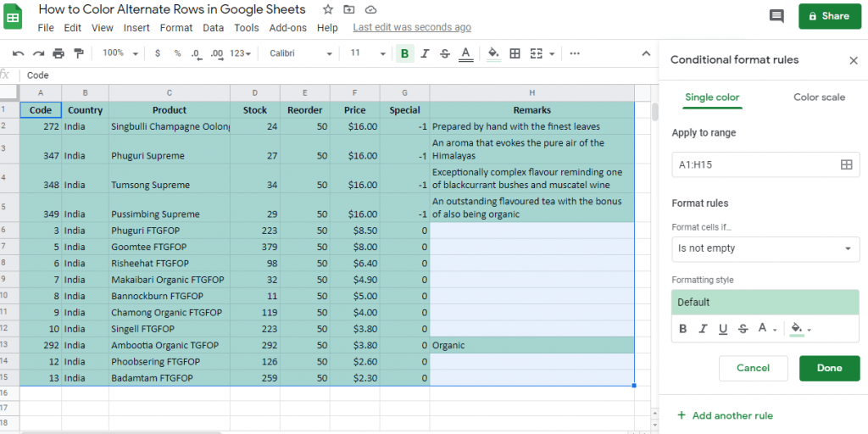
Task: Decrease decimal places
Action: coord(196,53)
